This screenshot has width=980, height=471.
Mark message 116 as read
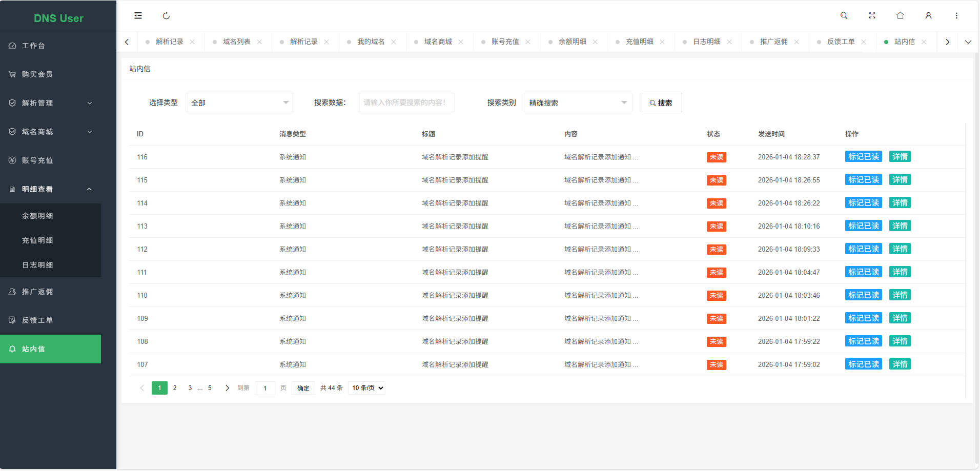tap(863, 157)
